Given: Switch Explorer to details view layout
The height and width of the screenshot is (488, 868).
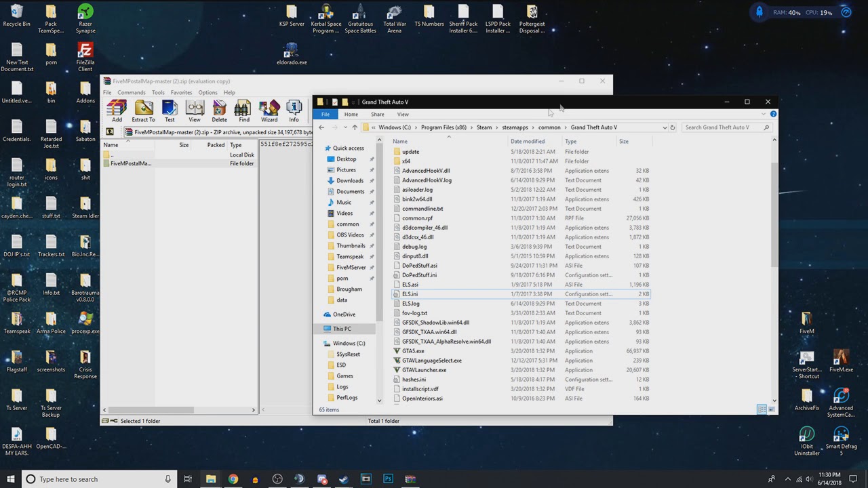Looking at the screenshot, I should click(762, 409).
